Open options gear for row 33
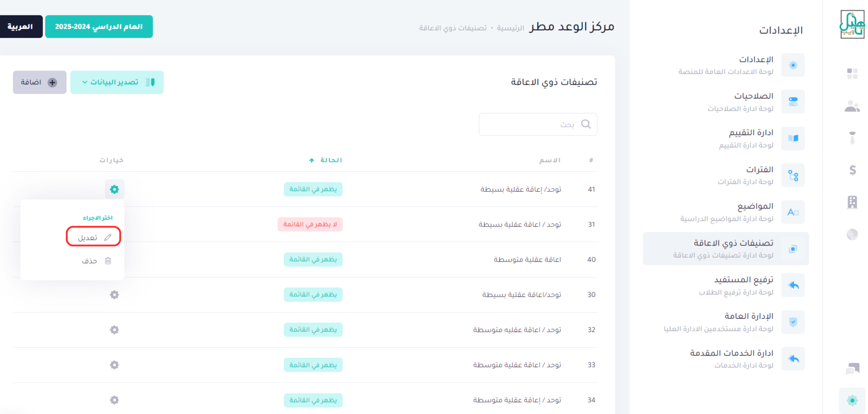Viewport: 868px width, 414px height. point(115,365)
